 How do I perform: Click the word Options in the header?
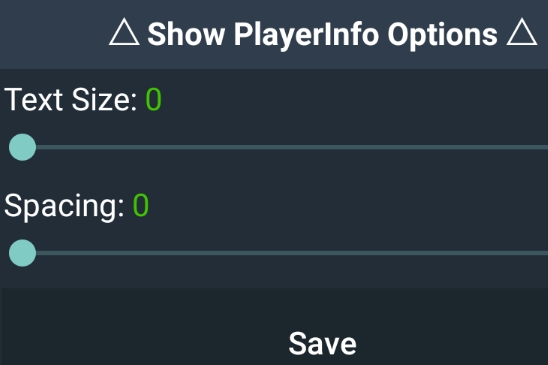coord(442,35)
